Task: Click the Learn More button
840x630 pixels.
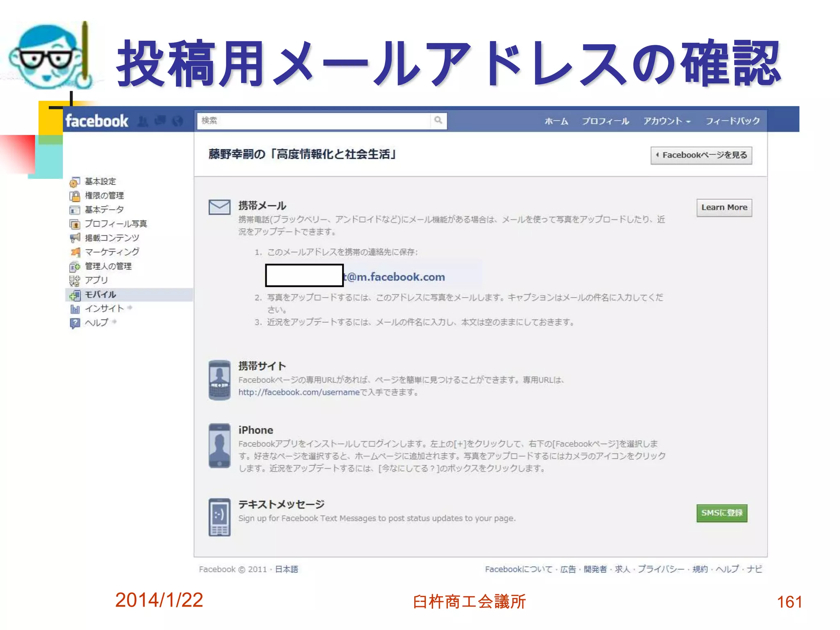Action: 724,208
